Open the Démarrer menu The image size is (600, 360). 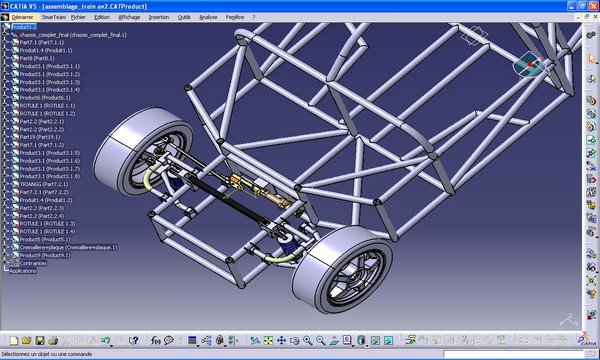(x=22, y=17)
